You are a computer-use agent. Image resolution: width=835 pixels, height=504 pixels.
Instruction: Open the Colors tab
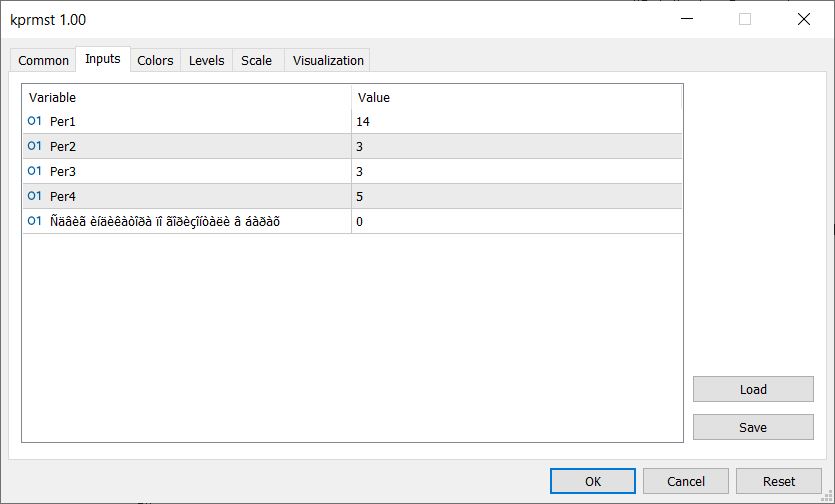click(x=155, y=61)
